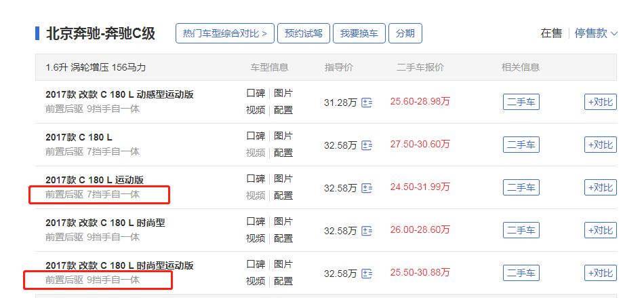
Task: Open 二手车 for C 180 L 运动版
Action: click(x=521, y=187)
